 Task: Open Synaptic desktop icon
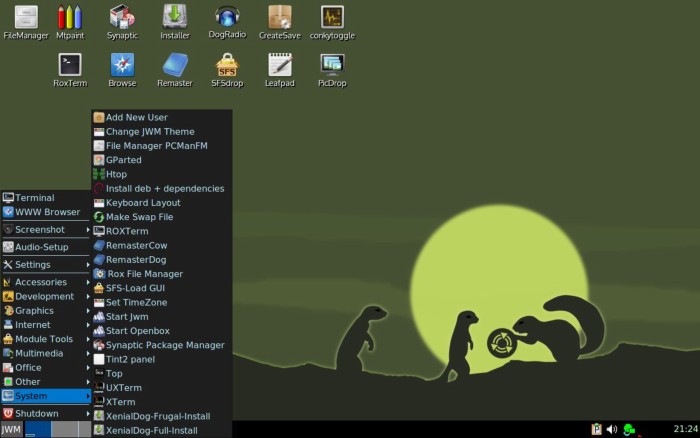tap(122, 22)
